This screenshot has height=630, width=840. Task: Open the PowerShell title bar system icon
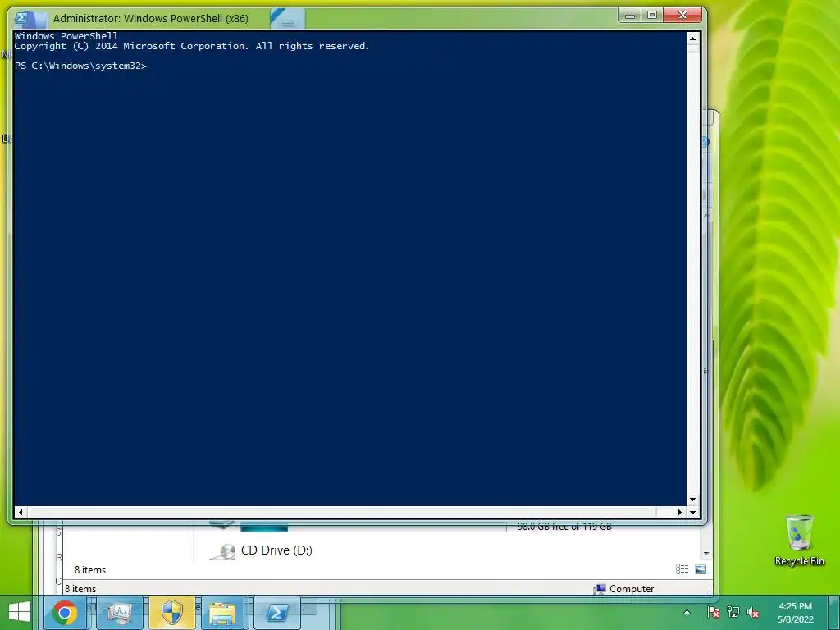(22, 18)
